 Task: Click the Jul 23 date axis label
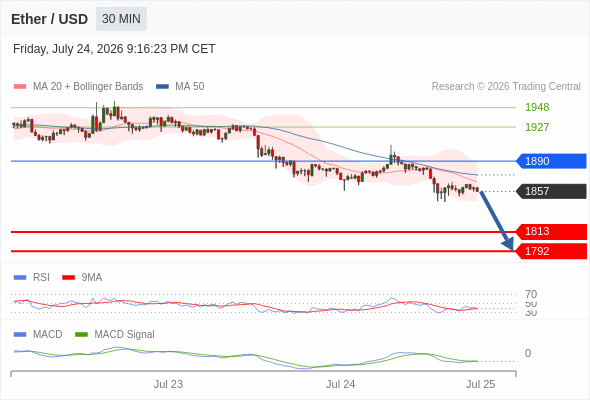click(x=168, y=384)
